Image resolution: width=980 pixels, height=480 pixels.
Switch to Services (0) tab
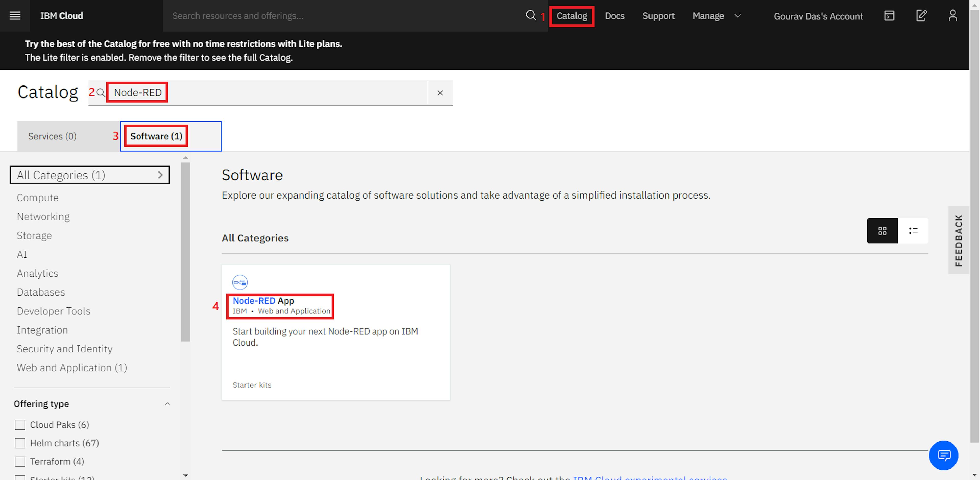(x=68, y=136)
